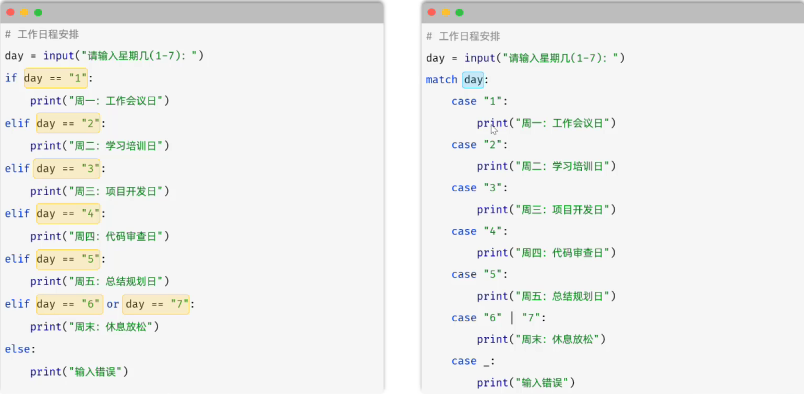Click the case "3": line

click(479, 188)
